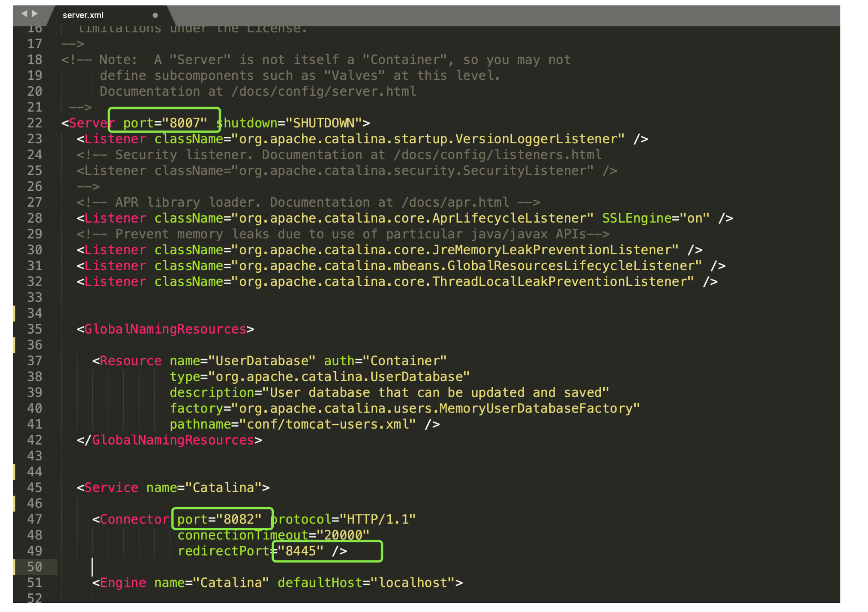Image resolution: width=868 pixels, height=612 pixels.
Task: Click the Service name="Catalina" line
Action: tap(173, 488)
